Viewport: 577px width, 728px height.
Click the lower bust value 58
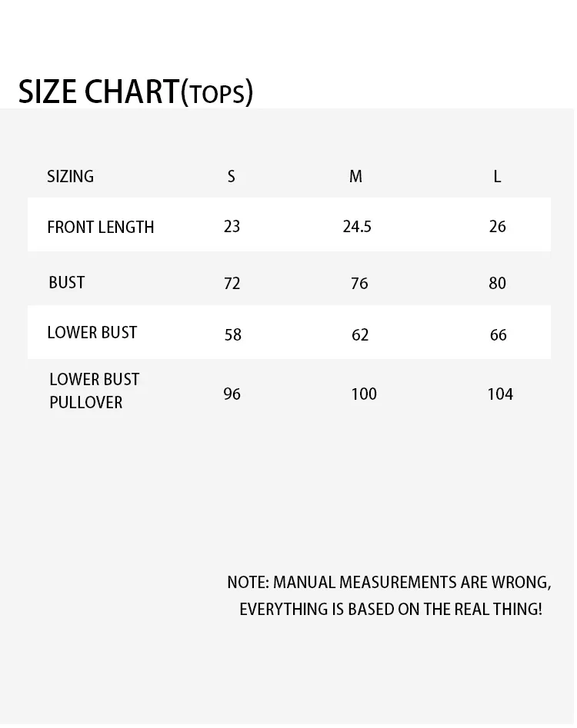(232, 334)
